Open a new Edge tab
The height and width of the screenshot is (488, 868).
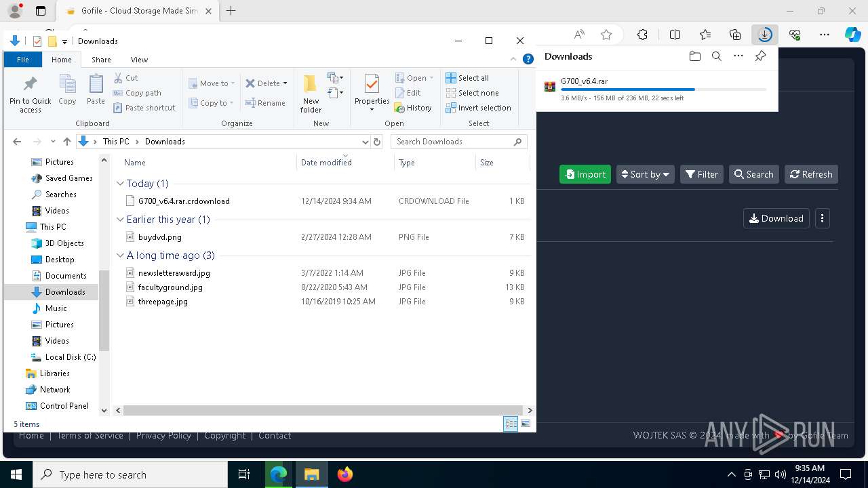pos(231,11)
